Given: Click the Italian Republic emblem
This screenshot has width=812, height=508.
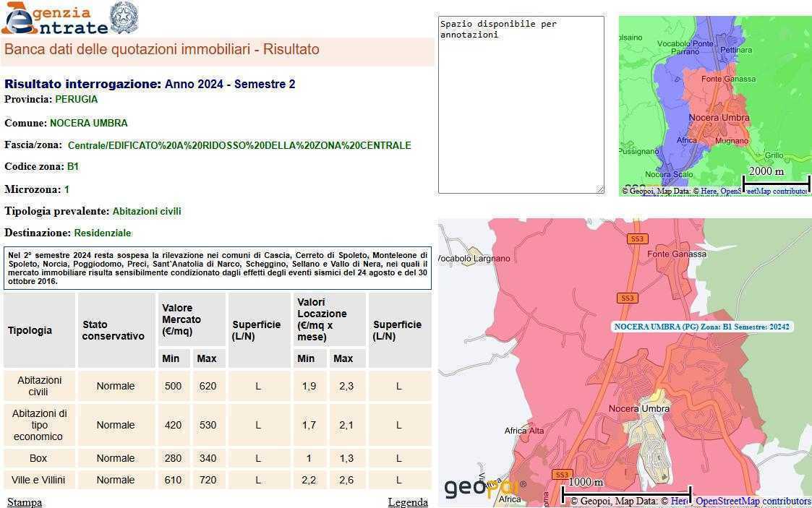Looking at the screenshot, I should click(124, 18).
